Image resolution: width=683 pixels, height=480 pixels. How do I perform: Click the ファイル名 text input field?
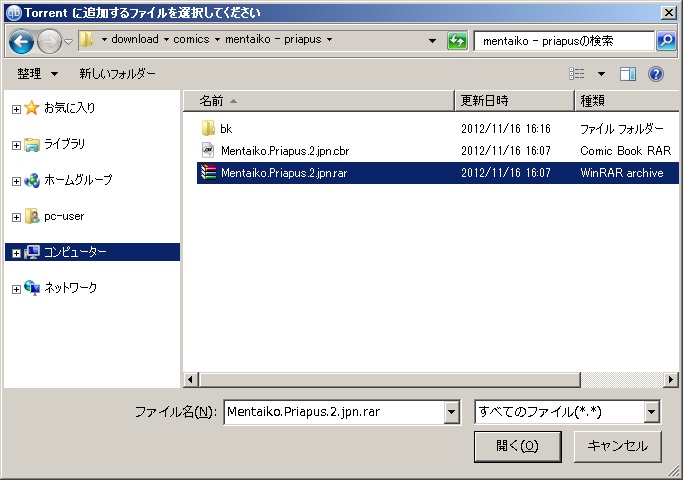click(x=332, y=412)
